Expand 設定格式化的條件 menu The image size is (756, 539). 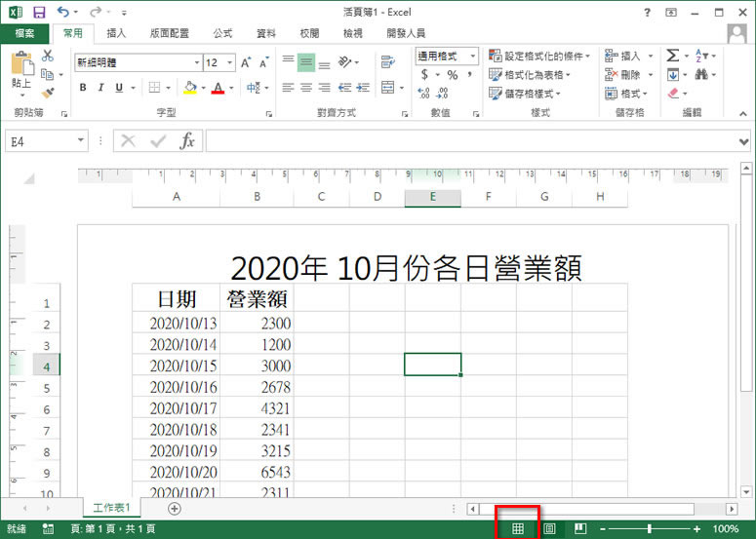tap(539, 56)
